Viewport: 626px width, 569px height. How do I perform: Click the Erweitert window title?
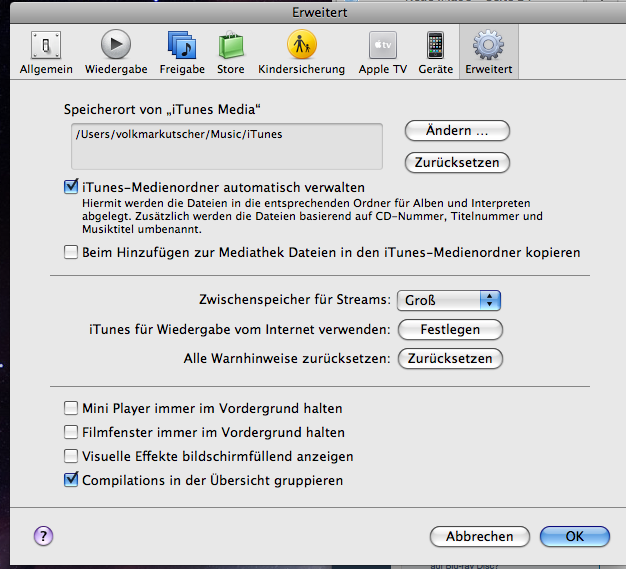pyautogui.click(x=320, y=12)
